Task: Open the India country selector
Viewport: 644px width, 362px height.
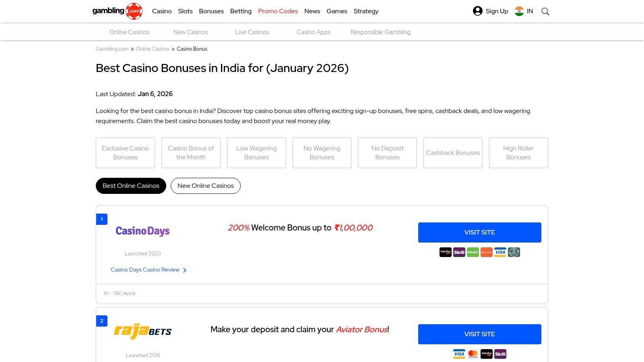Action: point(524,11)
